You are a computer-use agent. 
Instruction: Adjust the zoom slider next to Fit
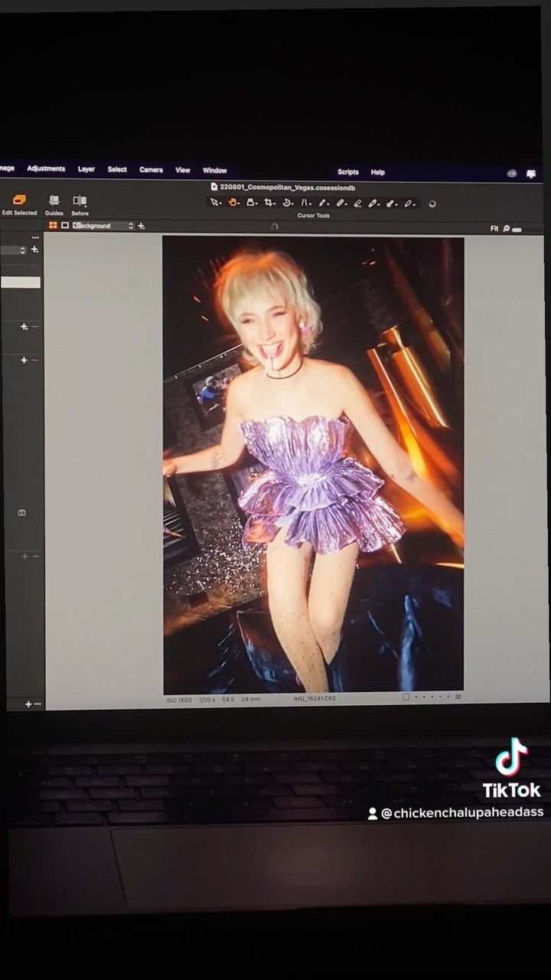pyautogui.click(x=517, y=229)
